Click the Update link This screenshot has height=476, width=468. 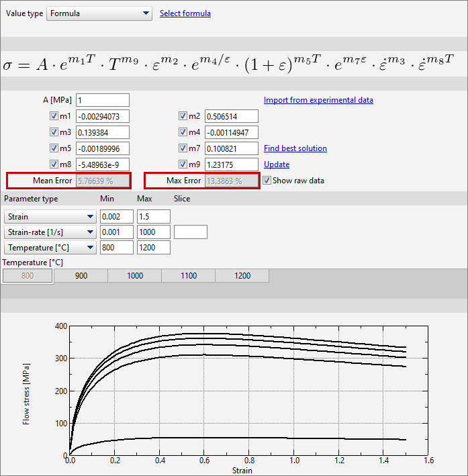point(277,164)
